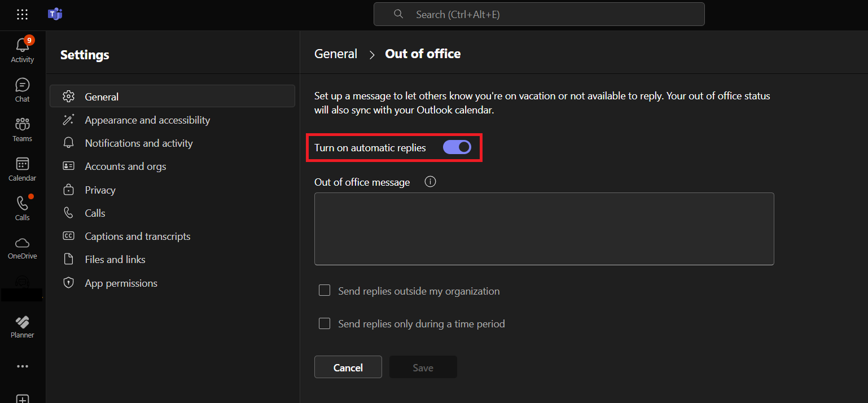The image size is (868, 403).
Task: Click the info icon beside Out of office message
Action: [431, 182]
